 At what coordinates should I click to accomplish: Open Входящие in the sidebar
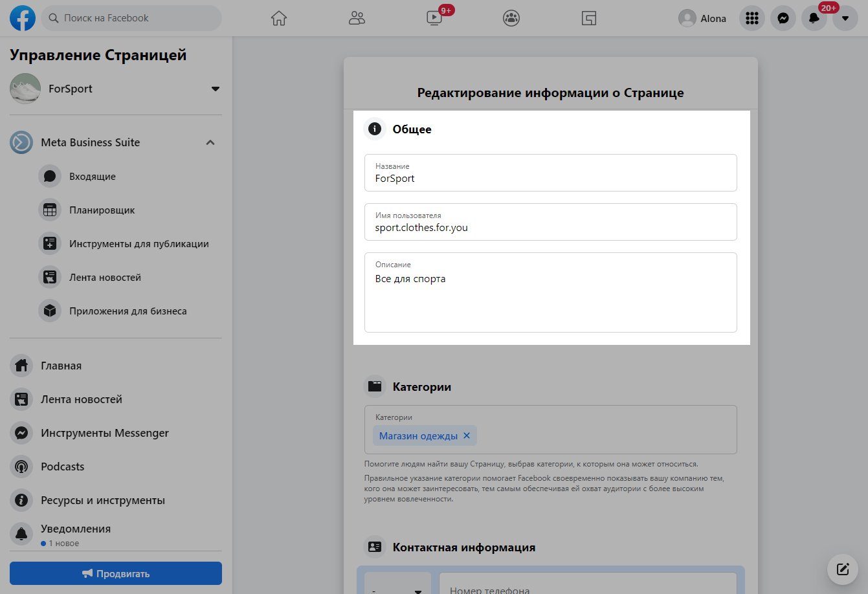pos(93,177)
